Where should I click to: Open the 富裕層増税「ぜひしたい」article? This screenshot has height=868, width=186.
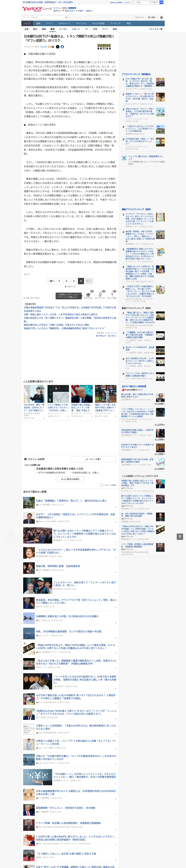point(65,808)
